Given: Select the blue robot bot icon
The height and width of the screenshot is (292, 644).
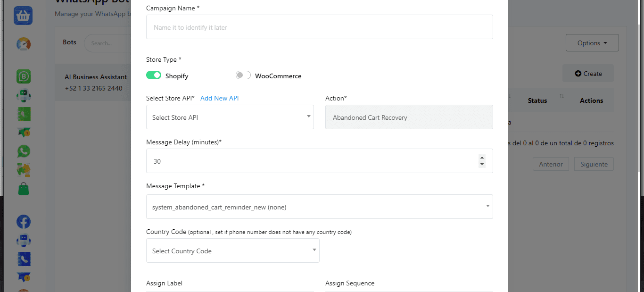Looking at the screenshot, I should point(23,240).
